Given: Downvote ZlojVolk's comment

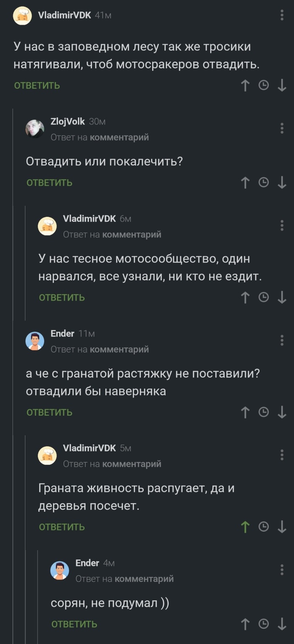Looking at the screenshot, I should 282,182.
